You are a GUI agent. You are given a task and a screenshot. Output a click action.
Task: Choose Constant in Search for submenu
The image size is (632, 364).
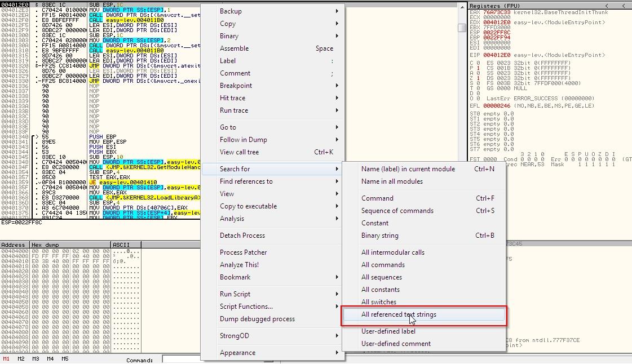click(423, 223)
